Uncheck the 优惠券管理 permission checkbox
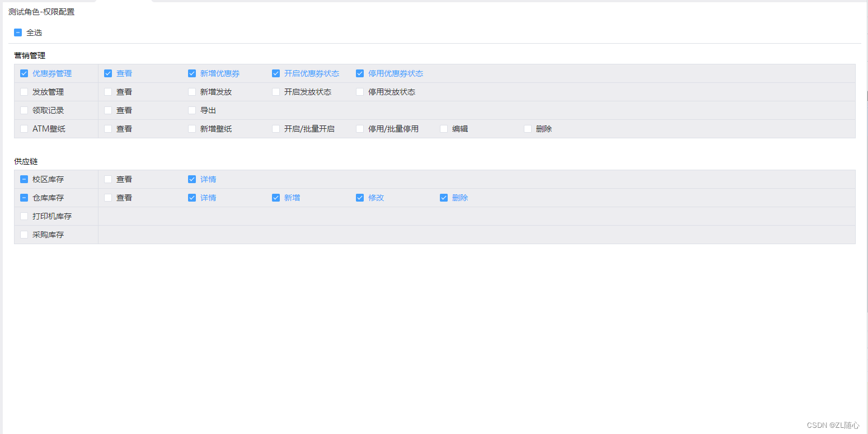This screenshot has width=868, height=434. pos(24,73)
